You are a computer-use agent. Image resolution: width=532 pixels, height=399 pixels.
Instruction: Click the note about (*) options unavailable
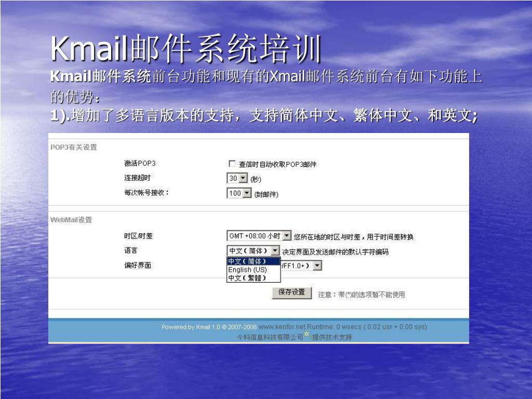(362, 295)
